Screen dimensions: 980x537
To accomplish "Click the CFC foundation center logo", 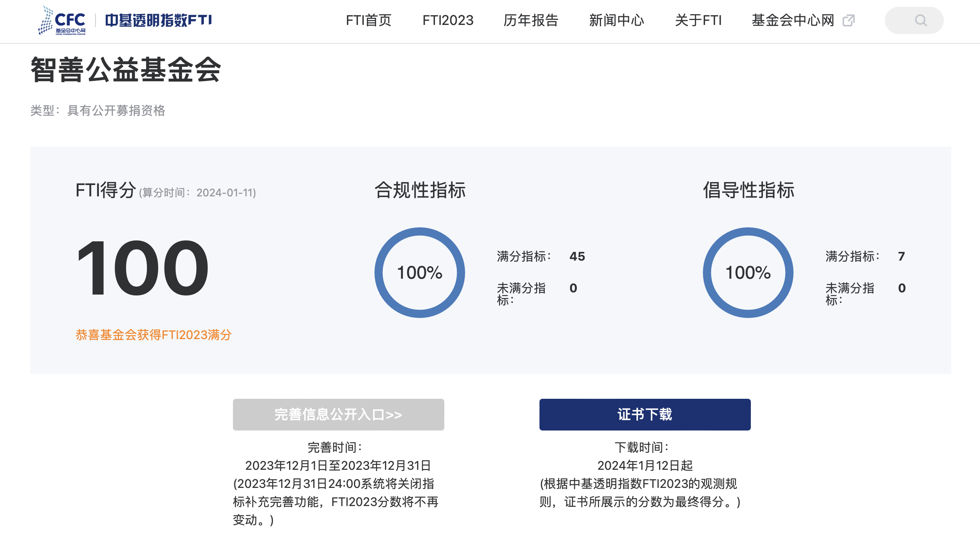I will point(62,20).
